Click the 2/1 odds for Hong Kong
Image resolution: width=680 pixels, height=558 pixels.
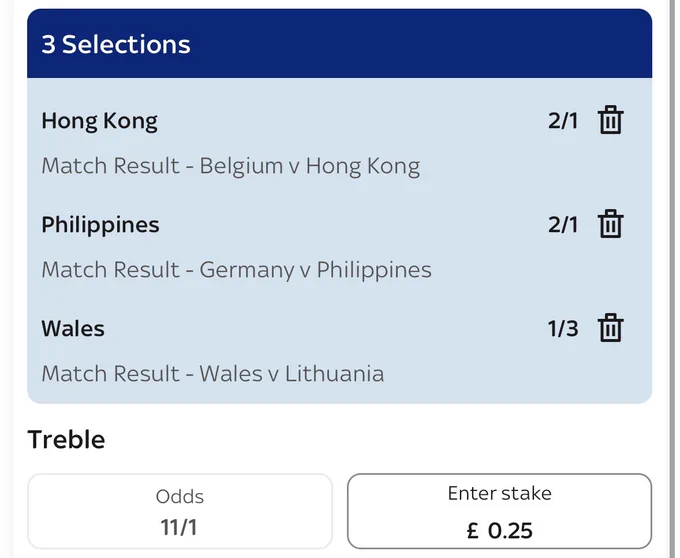563,121
